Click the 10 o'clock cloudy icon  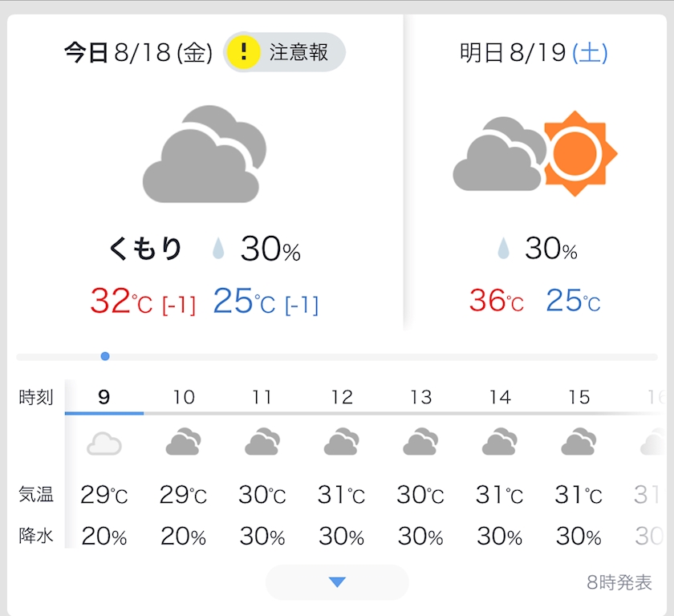[x=183, y=443]
